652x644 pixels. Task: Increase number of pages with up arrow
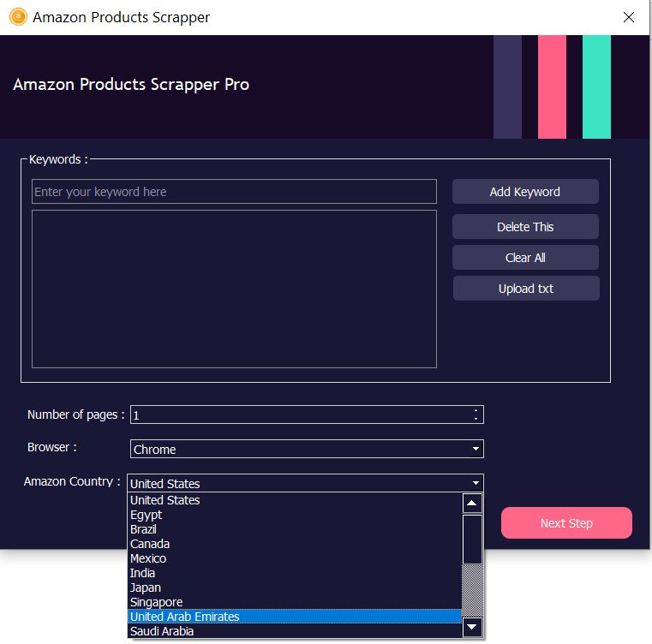(476, 411)
